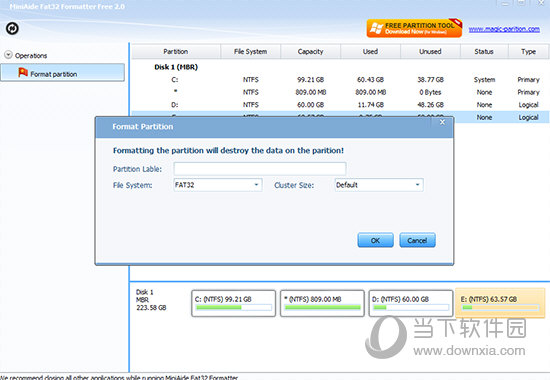This screenshot has height=380, width=550.
Task: Click the 11.74 GB used cell
Action: [370, 105]
